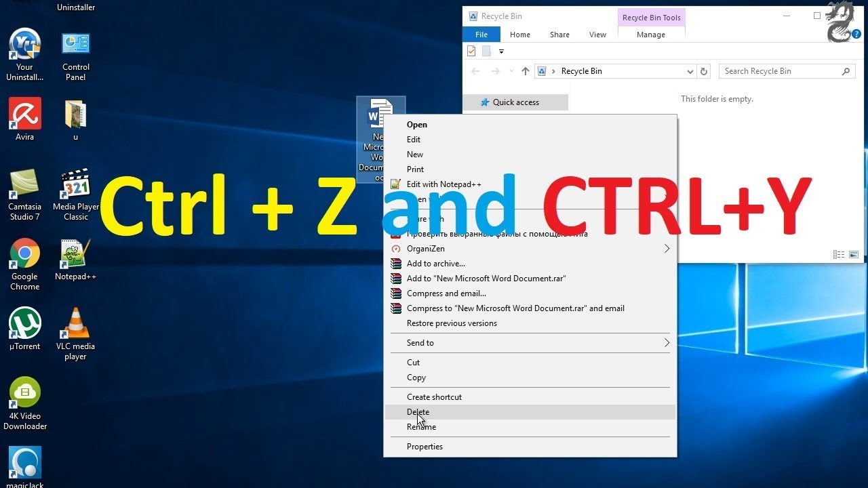
Task: Choose Rename in context menu
Action: pyautogui.click(x=530, y=427)
